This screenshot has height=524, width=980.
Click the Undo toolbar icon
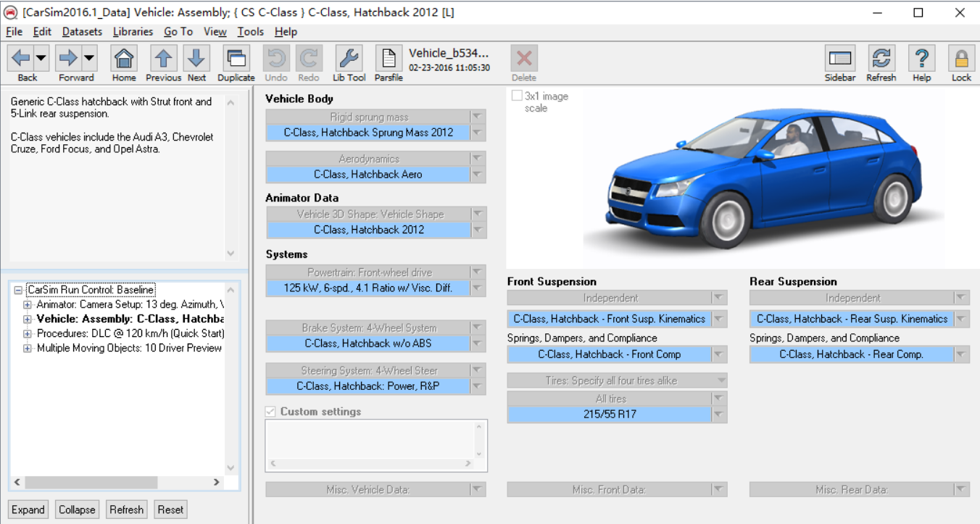click(276, 58)
